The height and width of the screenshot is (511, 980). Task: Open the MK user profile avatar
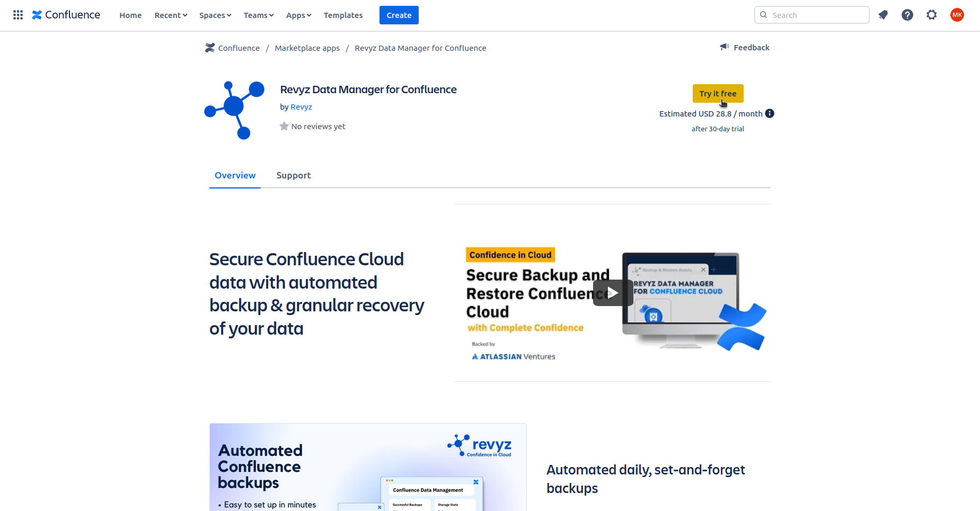tap(957, 15)
